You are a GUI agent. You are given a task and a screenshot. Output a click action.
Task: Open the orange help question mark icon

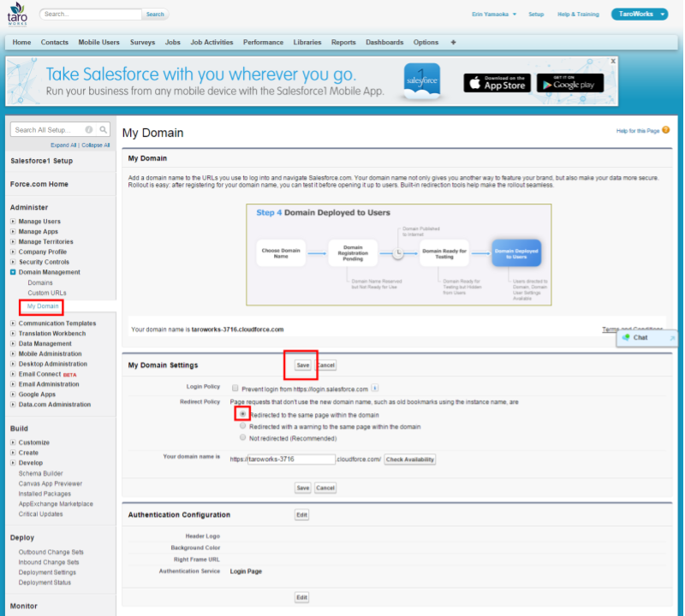666,130
